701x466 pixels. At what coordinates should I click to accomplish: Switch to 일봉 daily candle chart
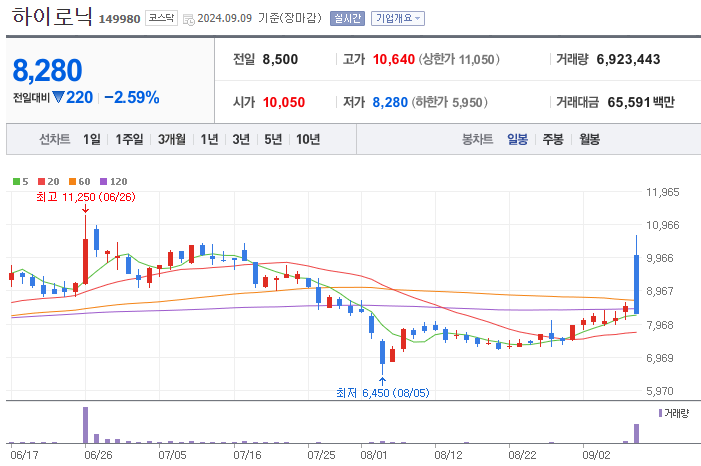point(517,140)
